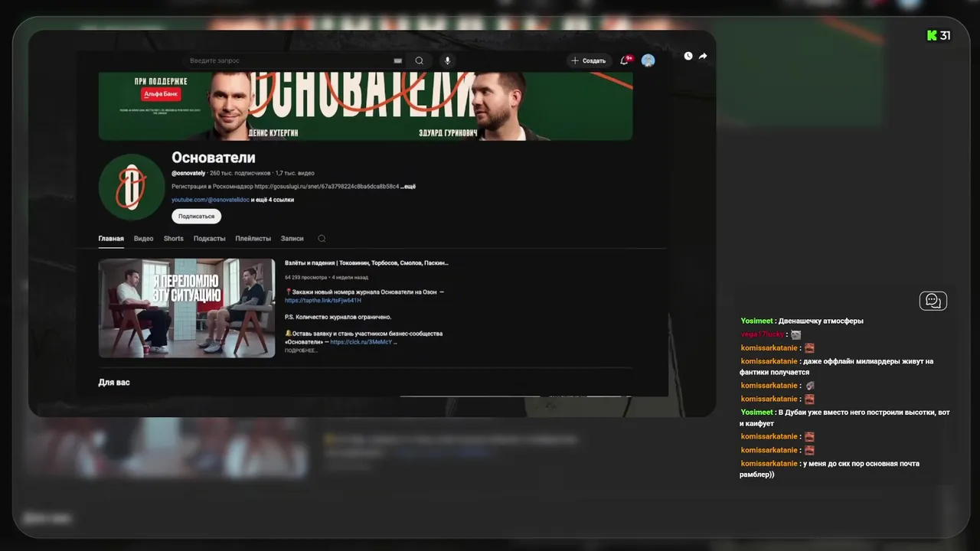This screenshot has width=980, height=551.
Task: Click 64 293 просмотра view count
Action: pos(306,277)
